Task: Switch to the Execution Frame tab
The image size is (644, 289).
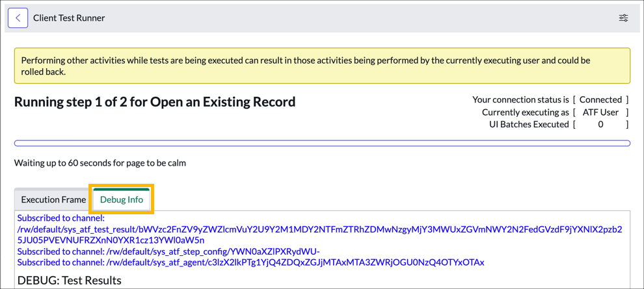Action: tap(53, 200)
